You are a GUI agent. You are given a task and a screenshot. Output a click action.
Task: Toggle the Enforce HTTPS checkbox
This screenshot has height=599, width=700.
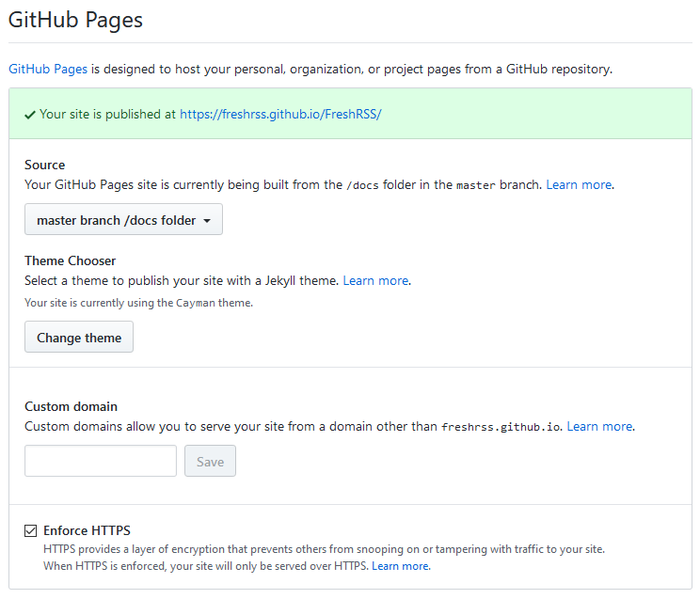(30, 530)
